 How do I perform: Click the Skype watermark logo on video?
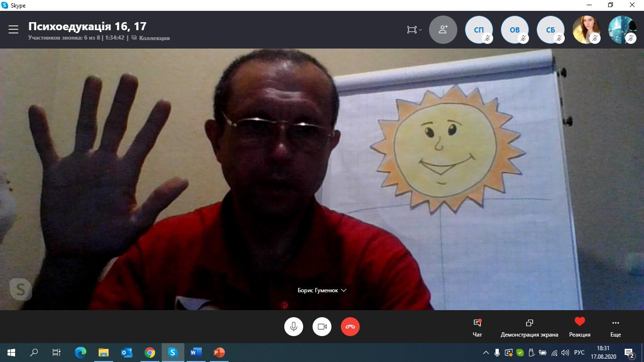coord(20,289)
